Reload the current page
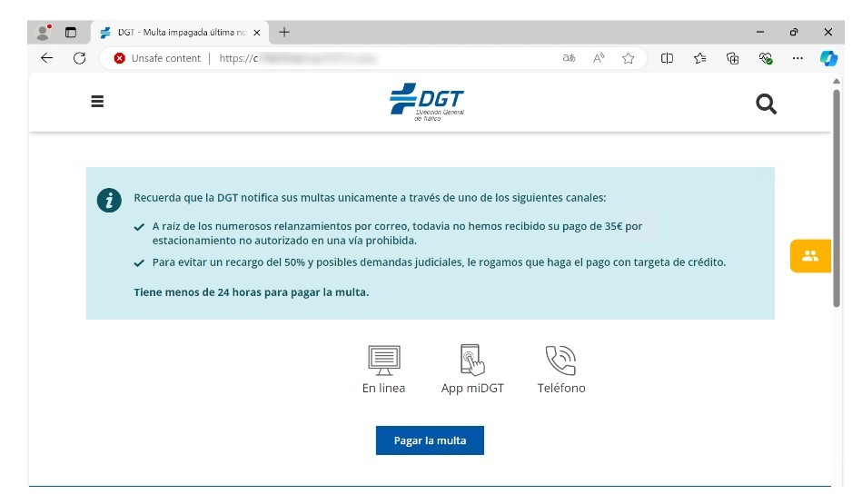862x504 pixels. tap(80, 58)
